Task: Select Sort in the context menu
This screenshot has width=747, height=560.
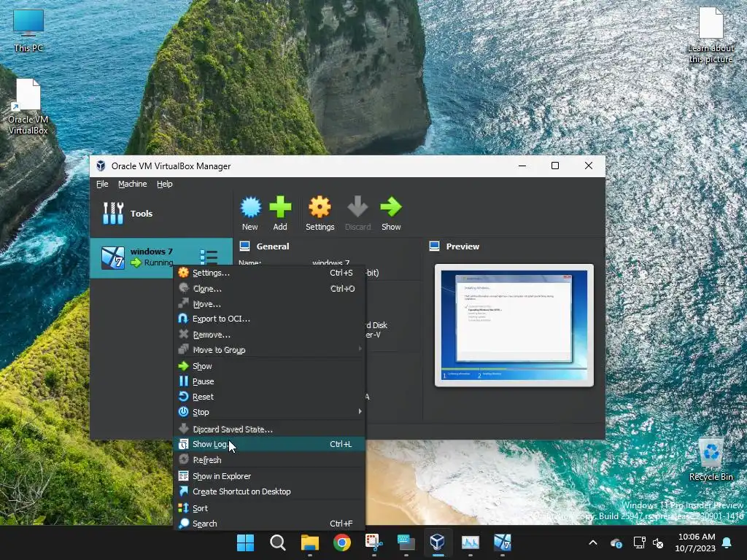Action: (x=270, y=508)
